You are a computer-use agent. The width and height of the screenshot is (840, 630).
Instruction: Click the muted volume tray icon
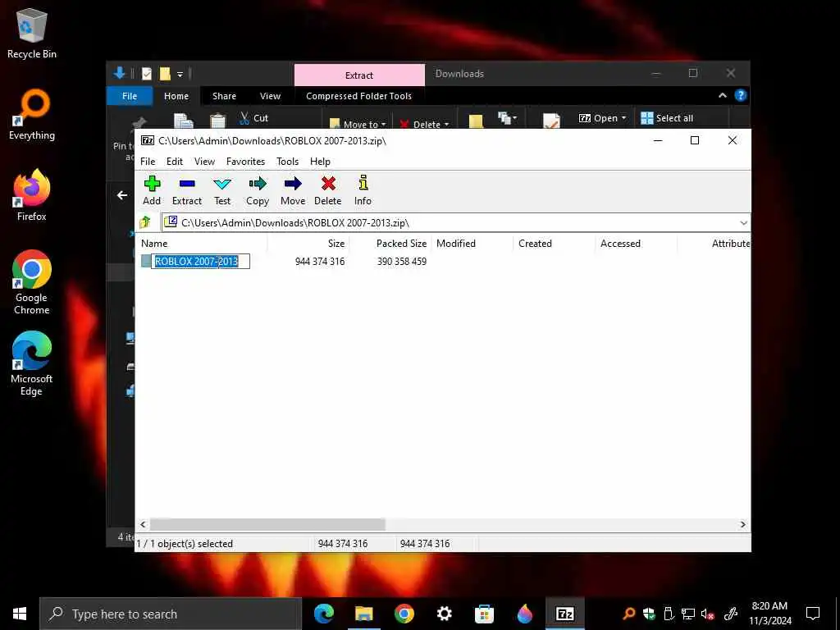[707, 614]
